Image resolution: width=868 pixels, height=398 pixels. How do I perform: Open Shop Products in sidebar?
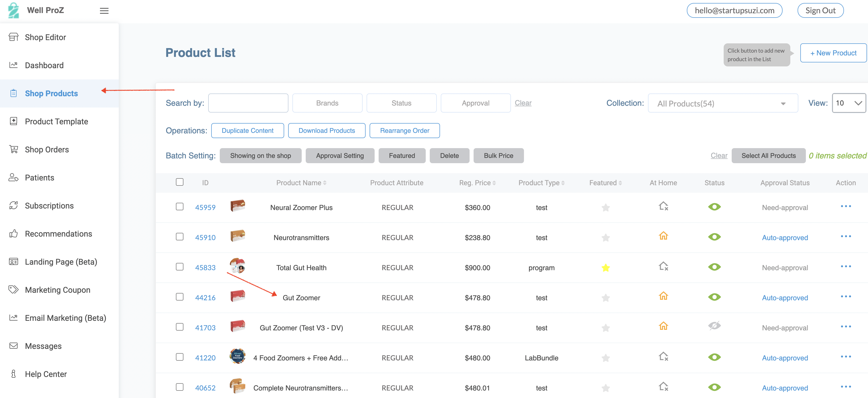click(59, 93)
